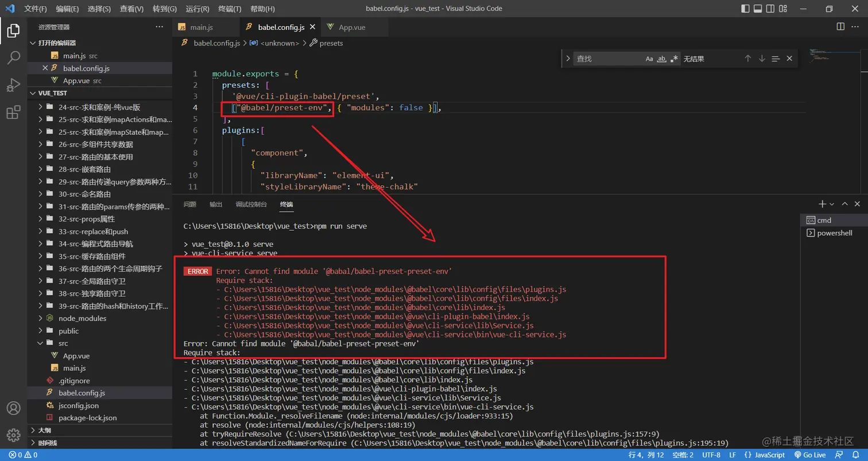
Task: Go to previous find match
Action: pyautogui.click(x=747, y=59)
